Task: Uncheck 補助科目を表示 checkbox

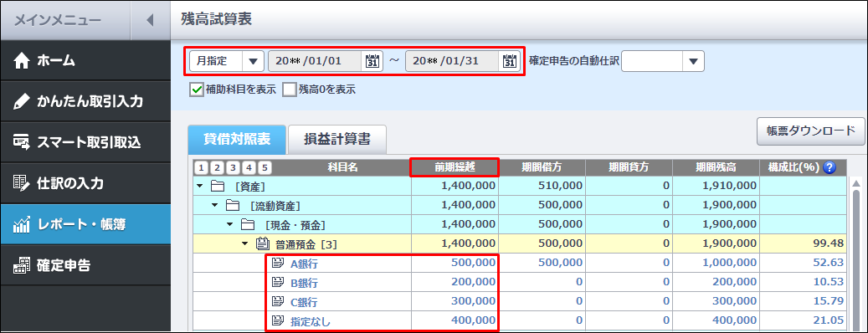Action: [x=197, y=90]
